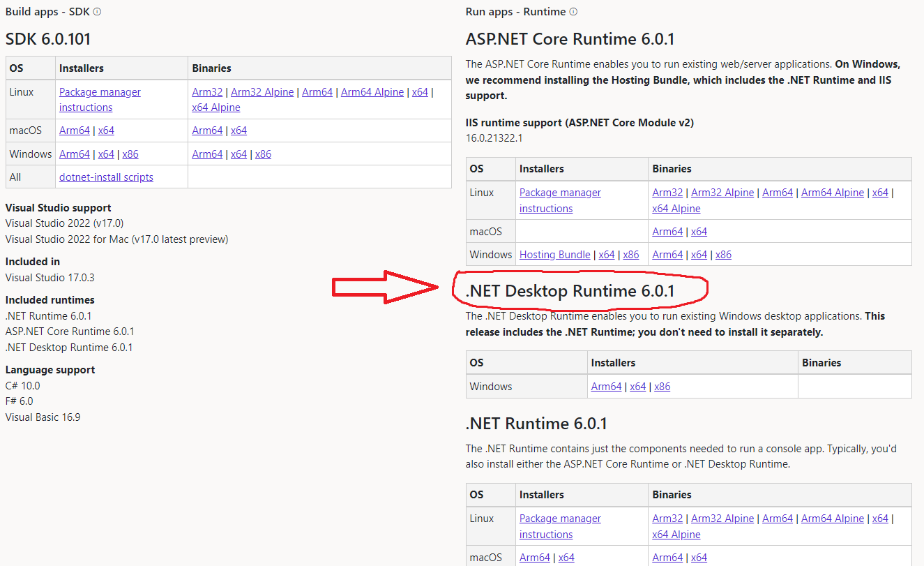Viewport: 924px width, 566px height.
Task: Select Visual Studio 2022 (v17.0) text
Action: (64, 223)
